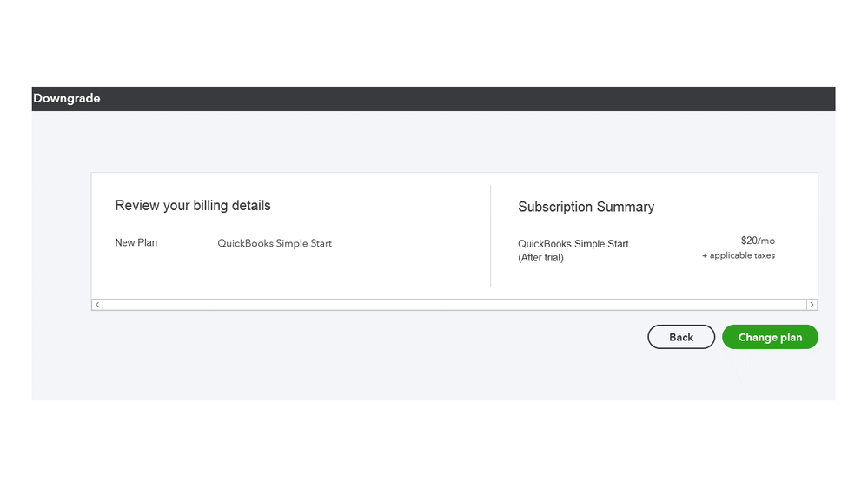Click the horizontal scrollbar track

pos(454,305)
